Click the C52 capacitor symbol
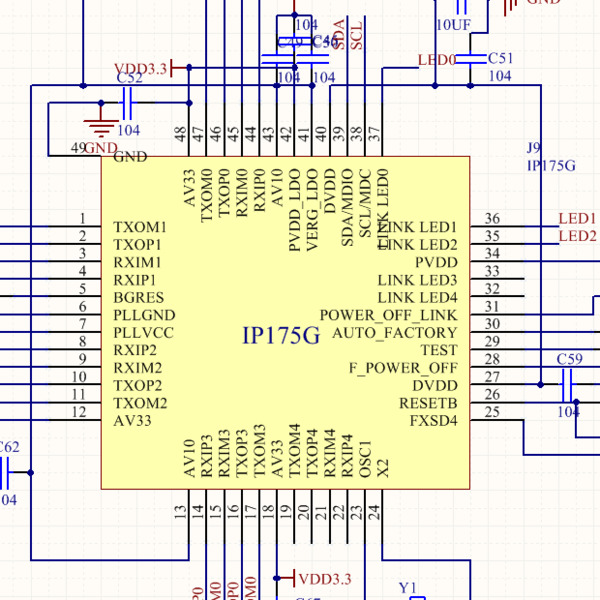Image resolution: width=600 pixels, height=600 pixels. [127, 103]
